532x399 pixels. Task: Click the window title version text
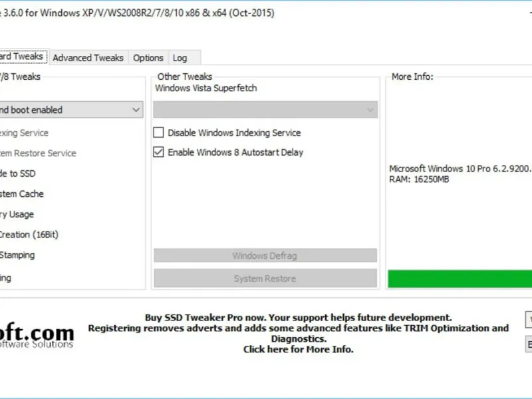pos(137,13)
